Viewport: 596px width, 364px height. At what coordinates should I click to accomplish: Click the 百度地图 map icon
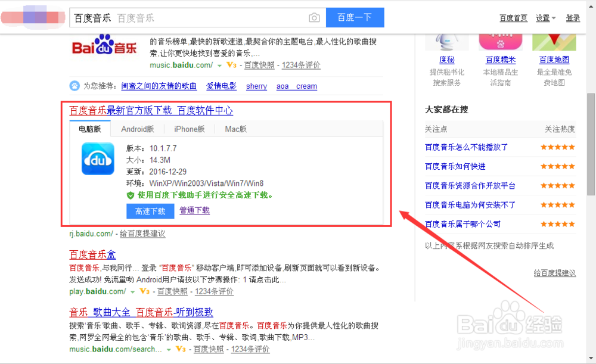554,42
